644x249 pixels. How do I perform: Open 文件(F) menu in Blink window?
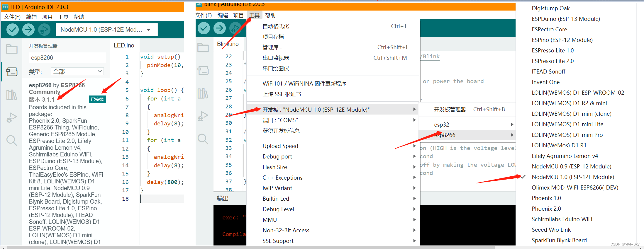click(204, 15)
